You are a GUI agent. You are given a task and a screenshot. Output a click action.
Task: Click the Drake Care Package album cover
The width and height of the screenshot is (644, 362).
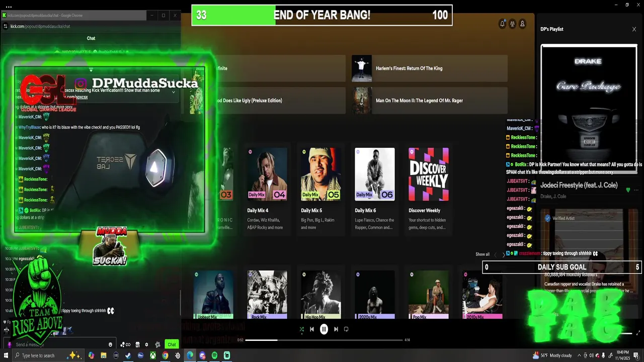click(x=589, y=108)
